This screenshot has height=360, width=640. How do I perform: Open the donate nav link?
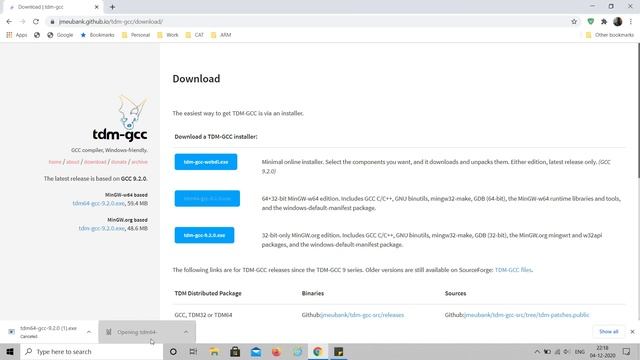[119, 162]
